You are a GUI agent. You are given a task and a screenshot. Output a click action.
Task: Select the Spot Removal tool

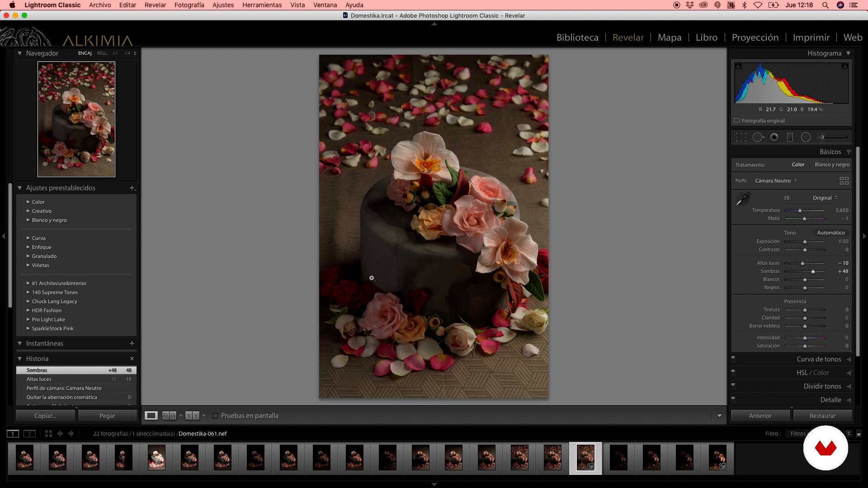758,137
